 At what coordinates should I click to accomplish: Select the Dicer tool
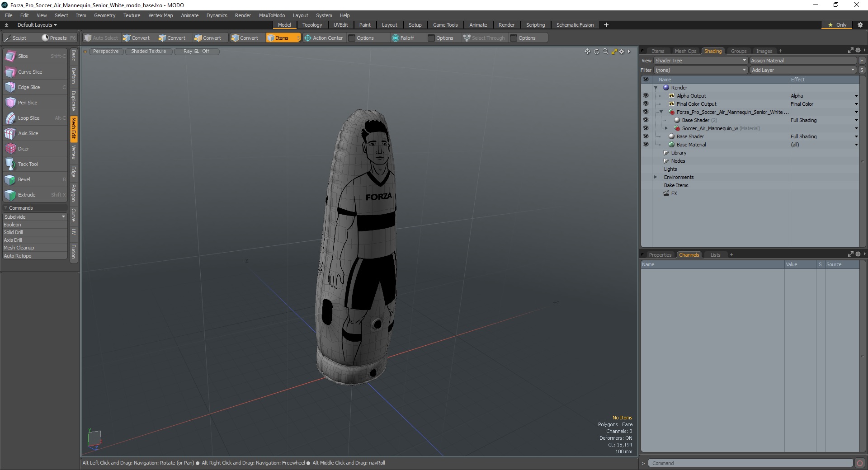point(35,149)
